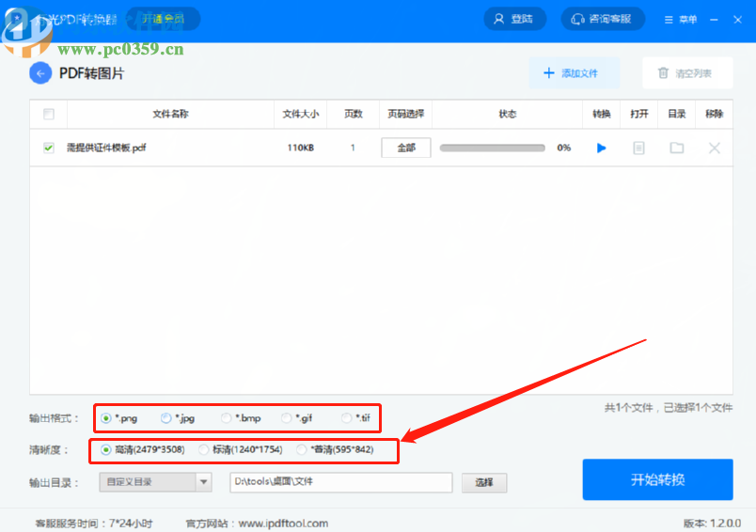Open page selection 全部 button
The width and height of the screenshot is (756, 532).
point(406,148)
